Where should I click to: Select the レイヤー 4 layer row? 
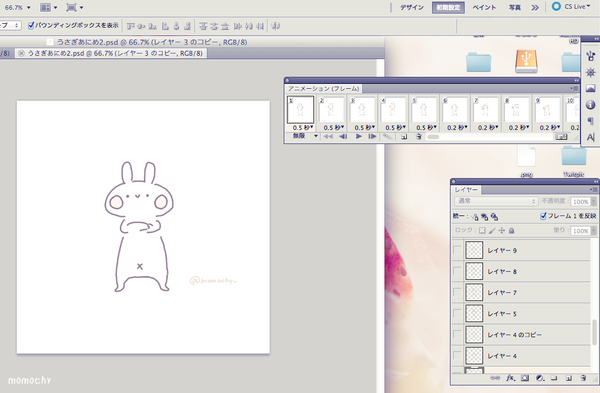coord(521,356)
